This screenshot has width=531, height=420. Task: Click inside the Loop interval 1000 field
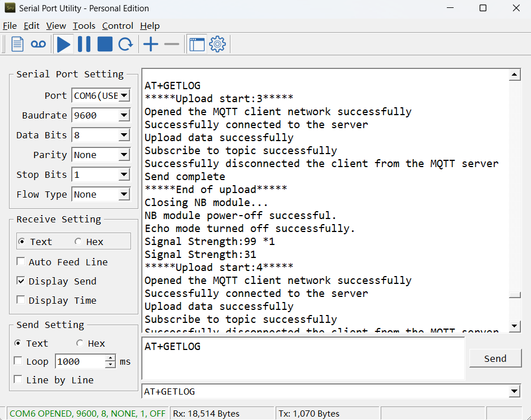coord(81,361)
